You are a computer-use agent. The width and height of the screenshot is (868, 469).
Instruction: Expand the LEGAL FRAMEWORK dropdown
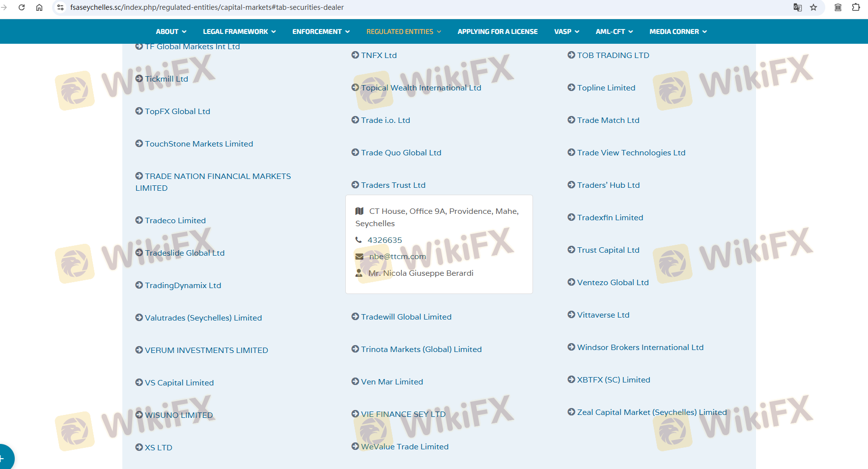[239, 31]
